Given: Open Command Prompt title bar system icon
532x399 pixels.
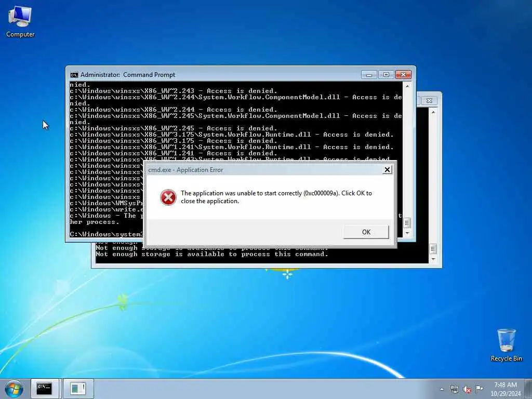Looking at the screenshot, I should tap(74, 75).
